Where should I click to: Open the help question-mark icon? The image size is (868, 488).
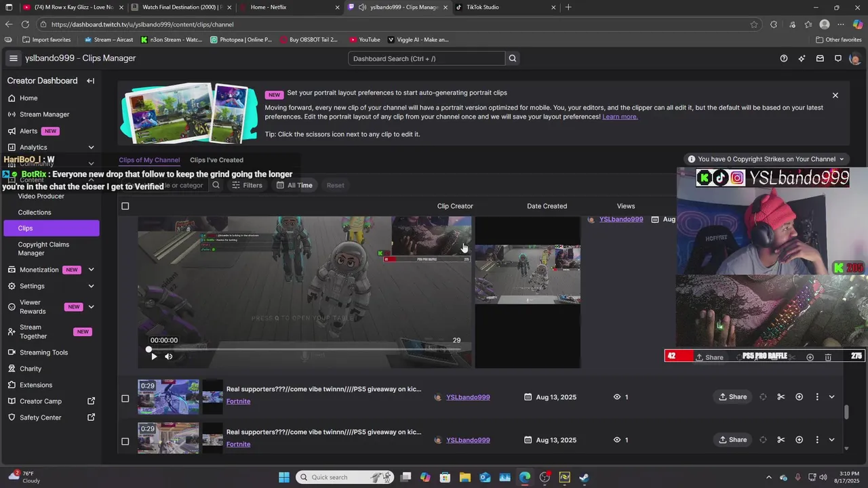(x=784, y=58)
